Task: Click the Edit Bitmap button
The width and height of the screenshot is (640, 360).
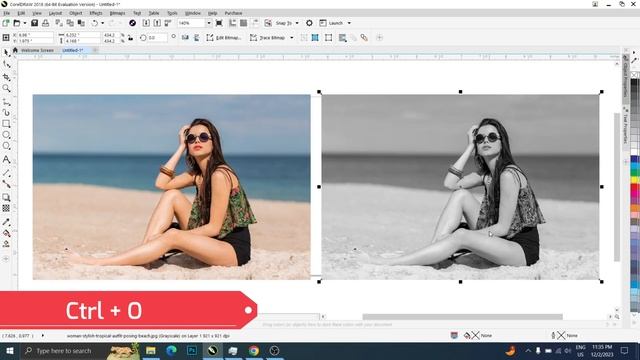Action: click(224, 38)
